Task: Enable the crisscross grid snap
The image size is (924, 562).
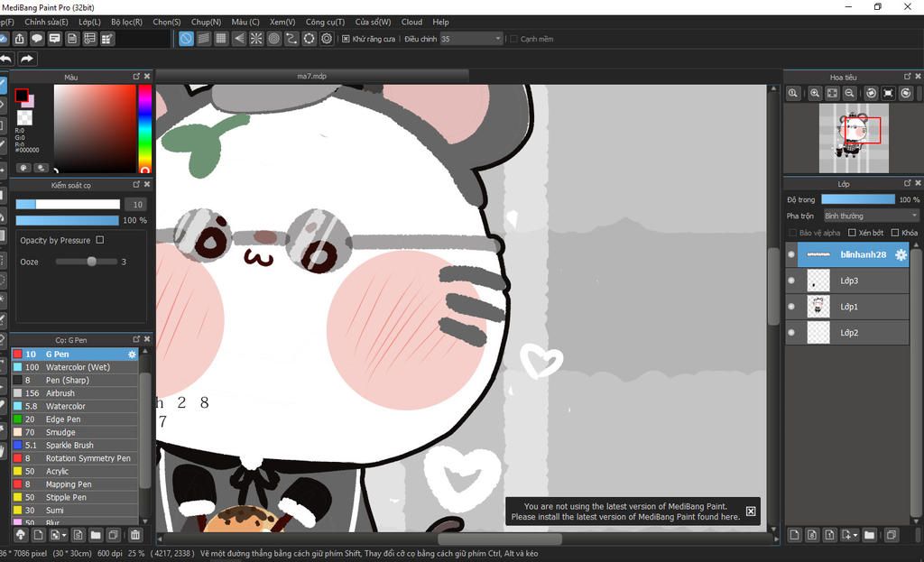Action: click(222, 39)
